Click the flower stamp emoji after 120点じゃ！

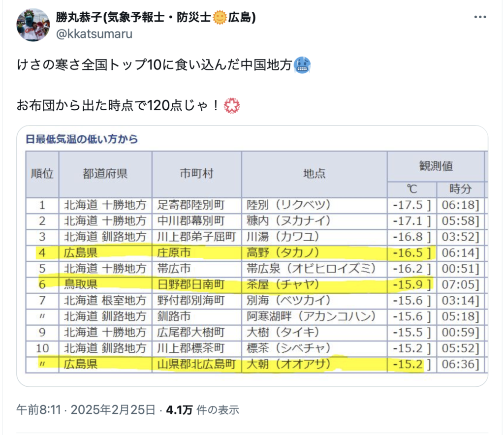(231, 105)
